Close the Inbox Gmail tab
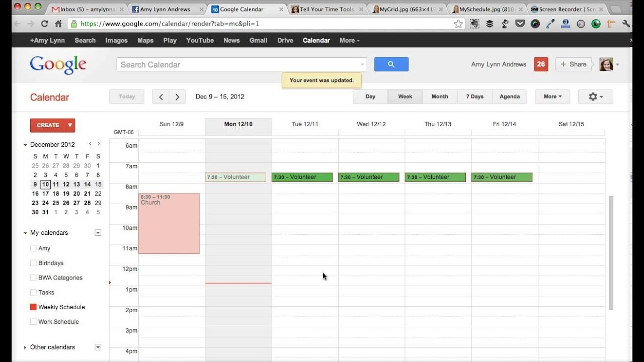The image size is (644, 362). [121, 10]
